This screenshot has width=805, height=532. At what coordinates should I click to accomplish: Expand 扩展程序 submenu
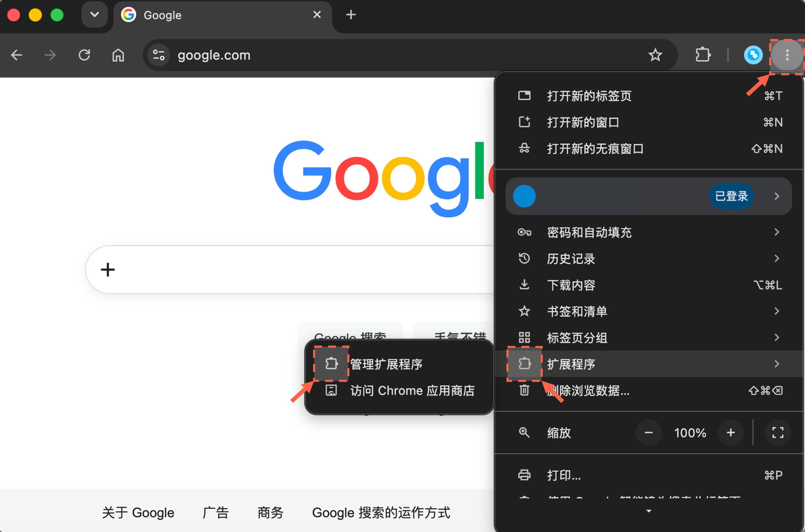pyautogui.click(x=649, y=364)
